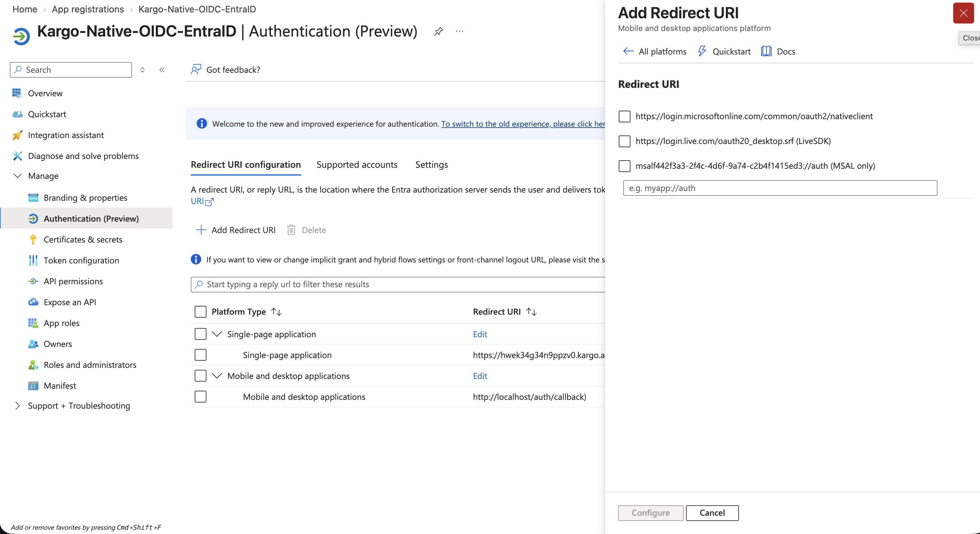Click the Cancel button
Screen dimensions: 980x534
point(712,513)
